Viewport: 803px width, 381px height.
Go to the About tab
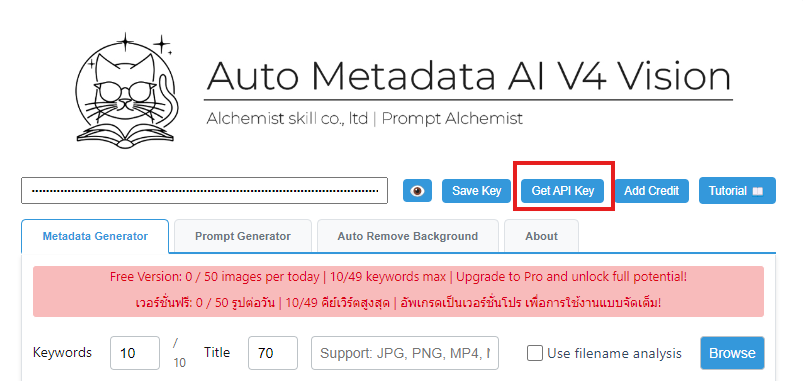coord(541,237)
